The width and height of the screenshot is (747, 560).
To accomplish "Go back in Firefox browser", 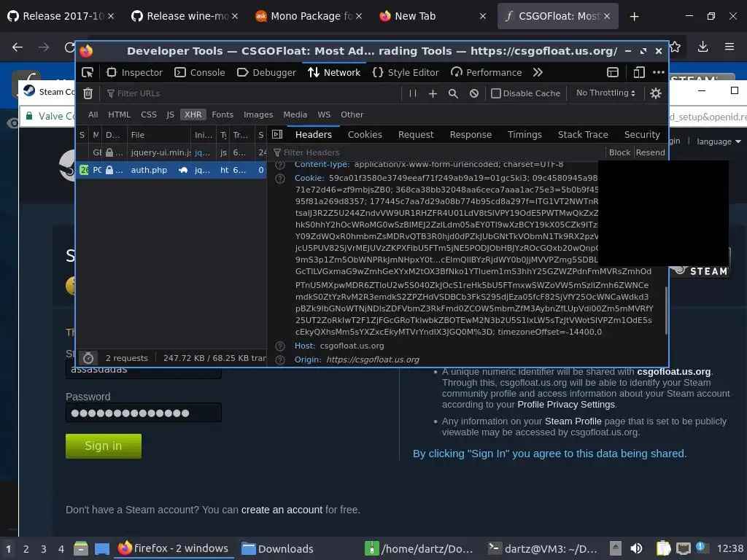I will 18,47.
